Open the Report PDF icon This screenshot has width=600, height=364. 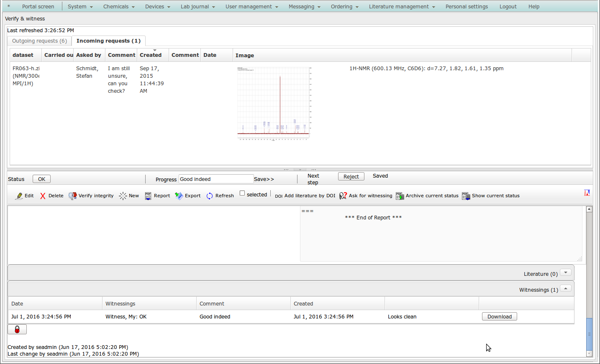point(148,196)
